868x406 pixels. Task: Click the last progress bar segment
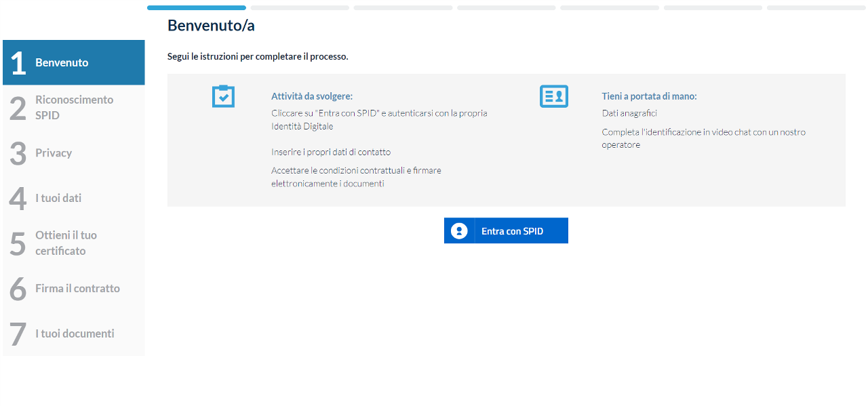816,7
